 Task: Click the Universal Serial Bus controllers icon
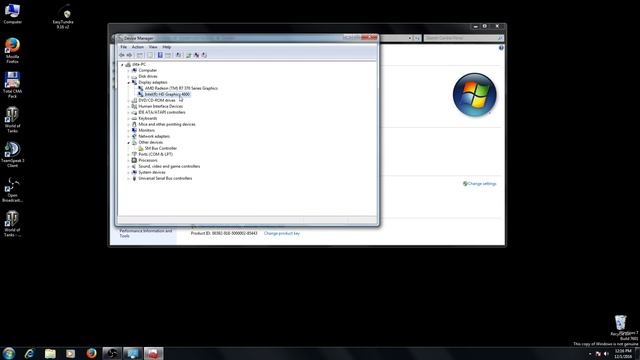click(134, 178)
